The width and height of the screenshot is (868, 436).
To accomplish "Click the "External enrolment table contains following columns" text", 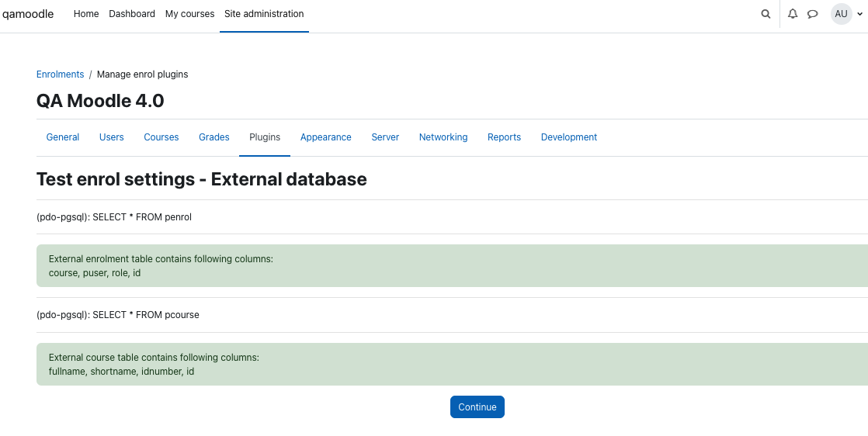I will [x=161, y=259].
